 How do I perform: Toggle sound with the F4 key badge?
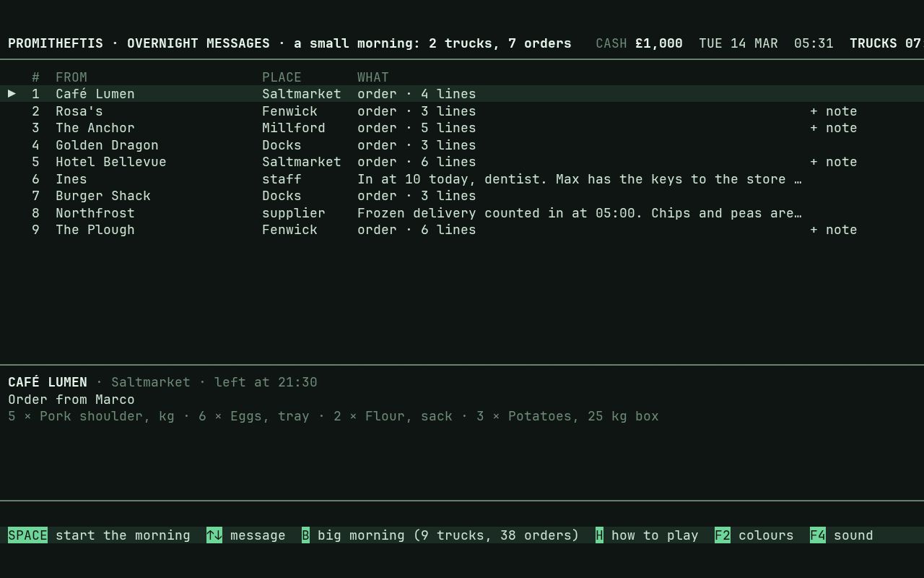[818, 535]
